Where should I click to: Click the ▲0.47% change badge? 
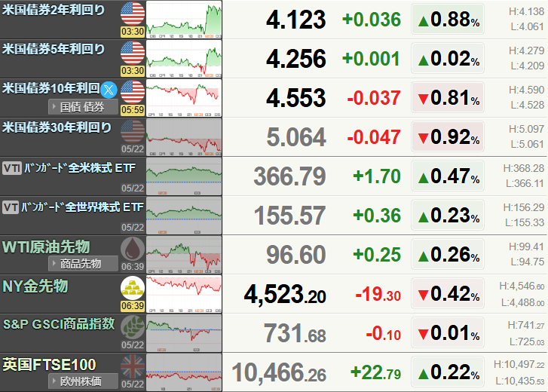click(448, 176)
